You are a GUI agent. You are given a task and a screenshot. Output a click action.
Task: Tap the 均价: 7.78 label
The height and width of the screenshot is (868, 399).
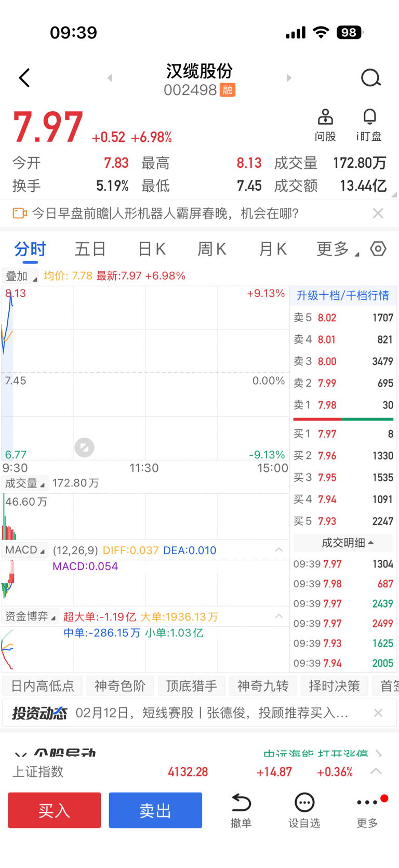[68, 276]
